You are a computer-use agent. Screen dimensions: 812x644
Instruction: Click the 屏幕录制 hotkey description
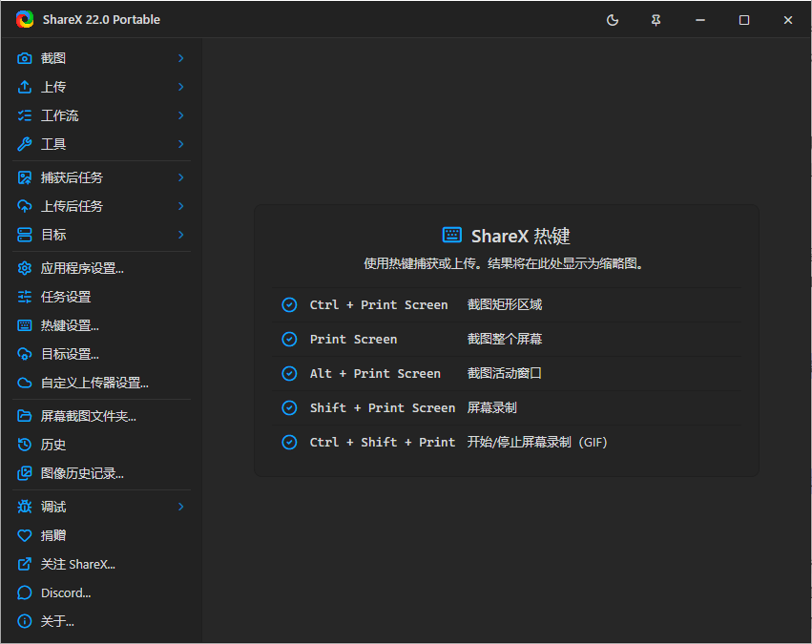click(492, 408)
